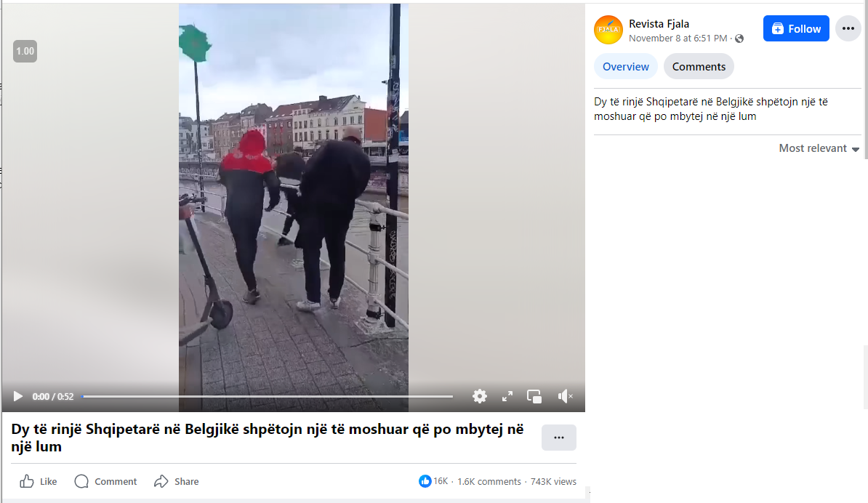Open video settings gear icon

[479, 396]
